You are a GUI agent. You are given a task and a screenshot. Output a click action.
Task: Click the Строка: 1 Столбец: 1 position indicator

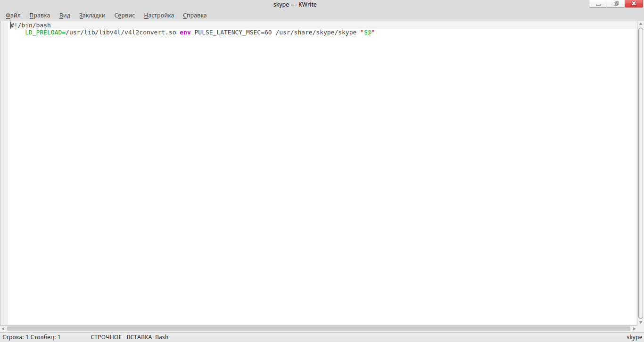pos(31,337)
